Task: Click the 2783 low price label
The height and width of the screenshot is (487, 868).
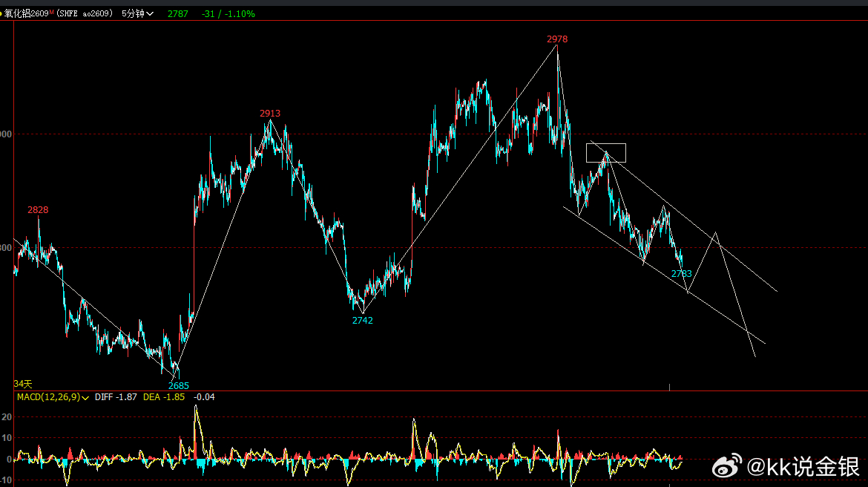Action: [682, 274]
